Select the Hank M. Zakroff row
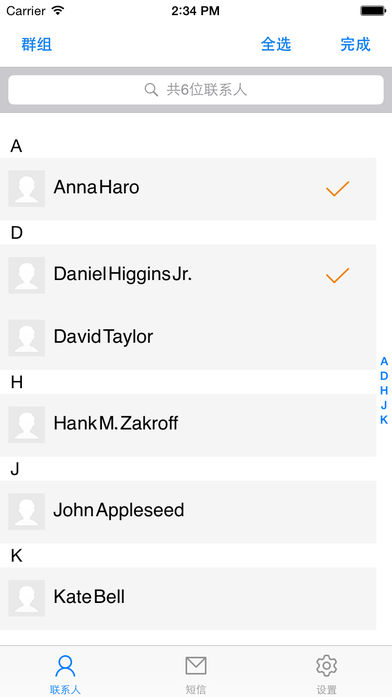 tap(188, 425)
